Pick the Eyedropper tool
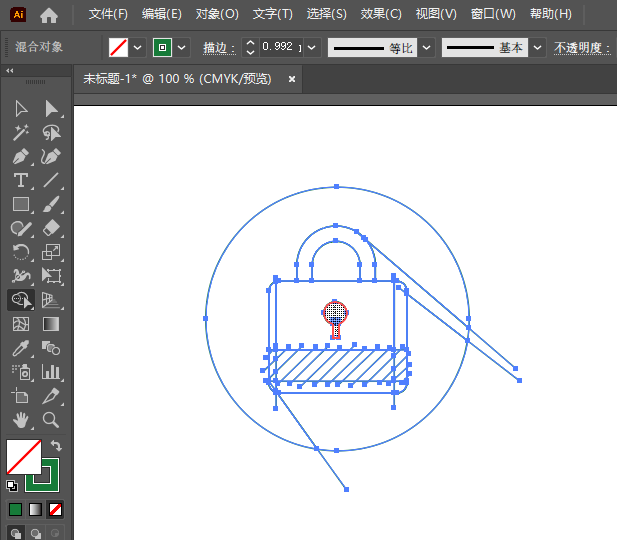The height and width of the screenshot is (540, 617). point(21,348)
